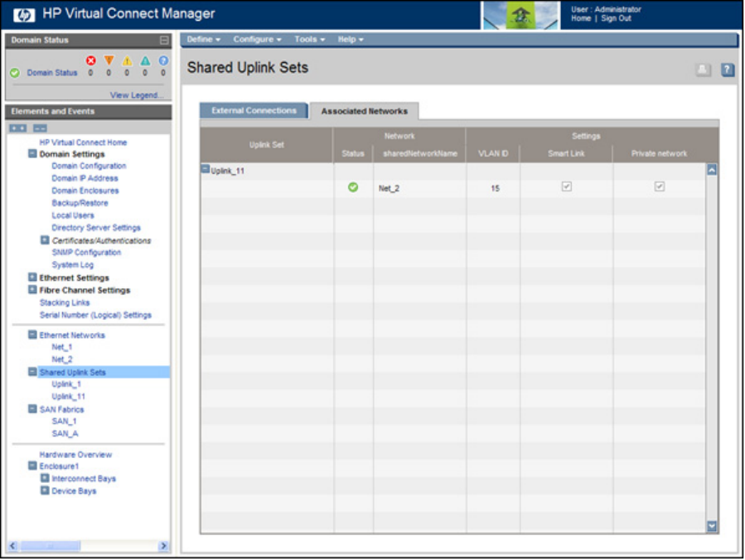Collapse the Uplink_11 row in table

[x=206, y=169]
